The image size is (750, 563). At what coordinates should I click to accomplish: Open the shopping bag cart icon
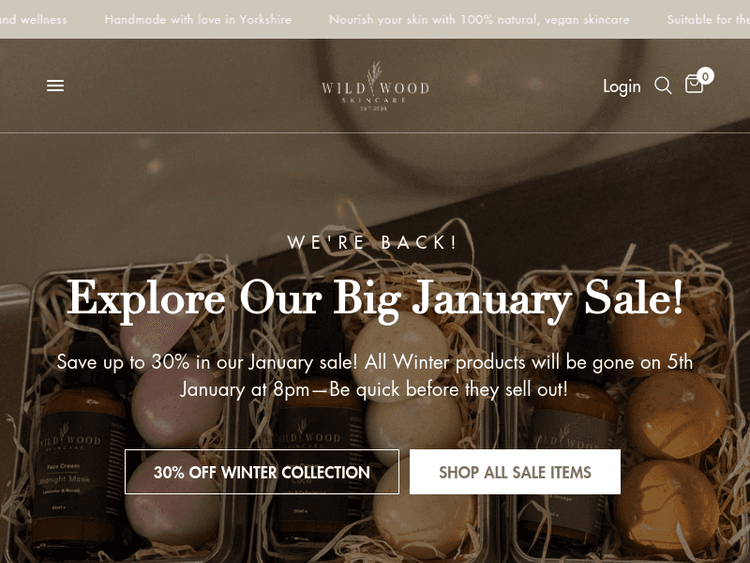pyautogui.click(x=694, y=84)
